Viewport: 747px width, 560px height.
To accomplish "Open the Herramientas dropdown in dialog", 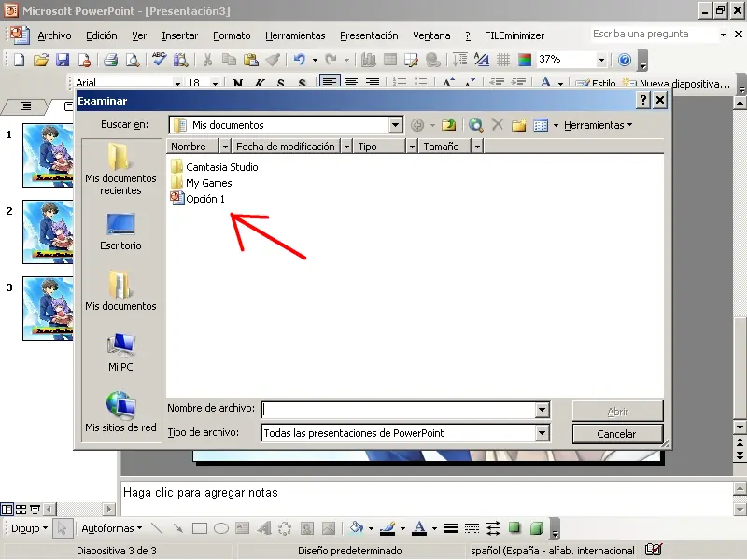I will coord(598,125).
